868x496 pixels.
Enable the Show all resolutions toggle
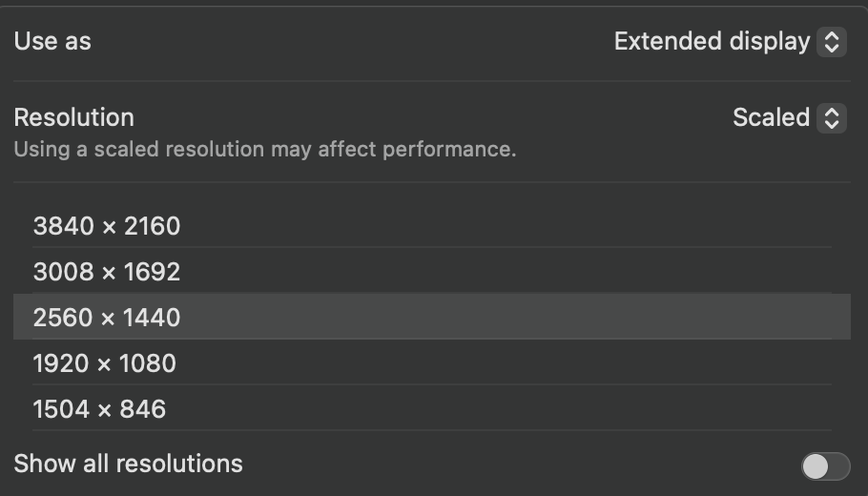tap(825, 466)
